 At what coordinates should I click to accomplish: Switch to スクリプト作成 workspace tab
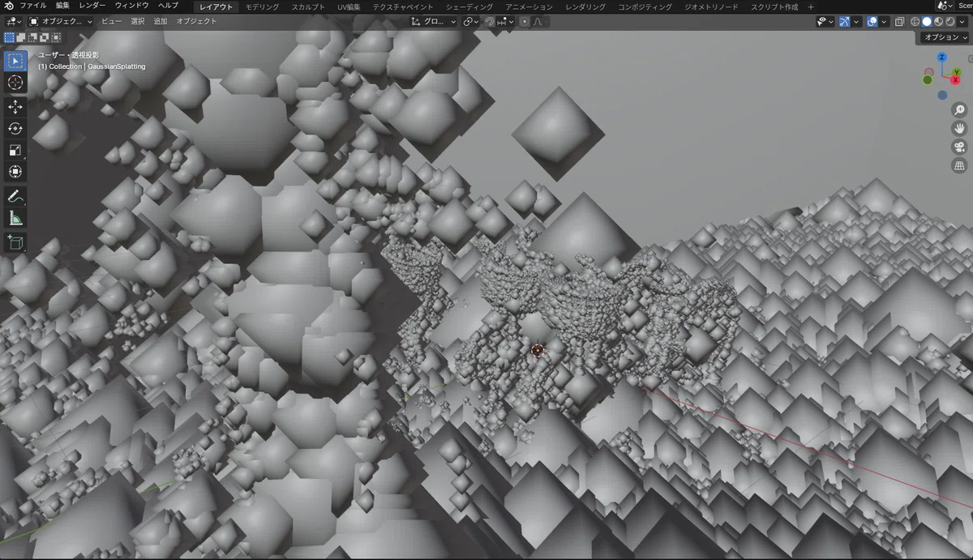[x=774, y=6]
